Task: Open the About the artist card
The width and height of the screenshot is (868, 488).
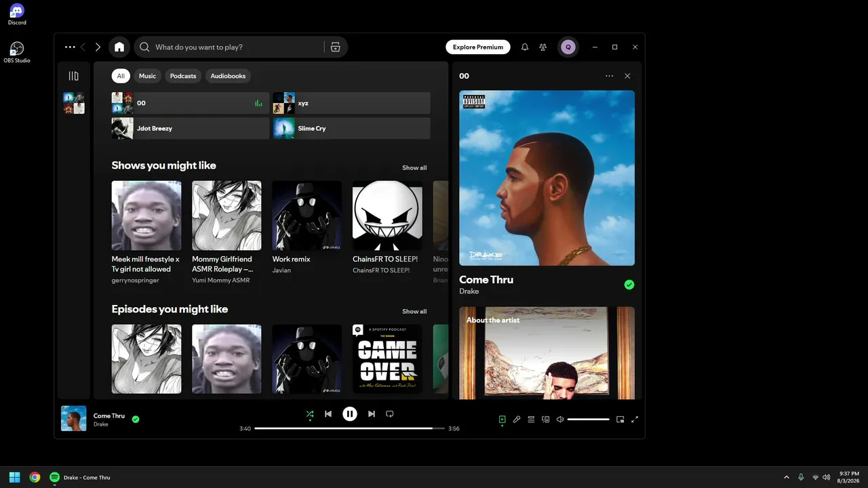Action: 547,353
